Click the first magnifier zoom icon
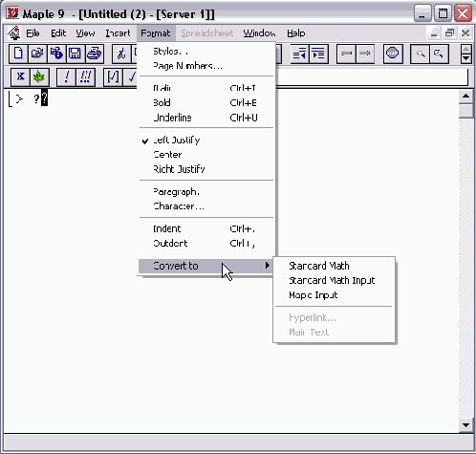The image size is (476, 454). tap(420, 54)
